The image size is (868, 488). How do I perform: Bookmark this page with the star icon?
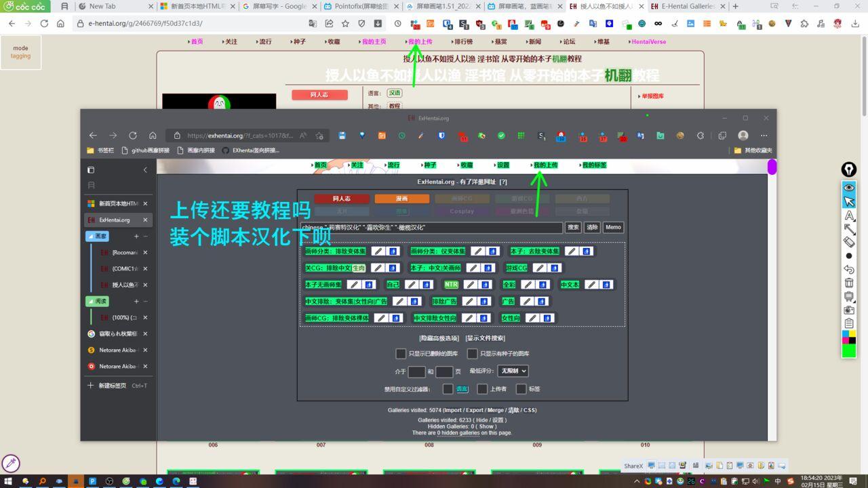pos(345,23)
